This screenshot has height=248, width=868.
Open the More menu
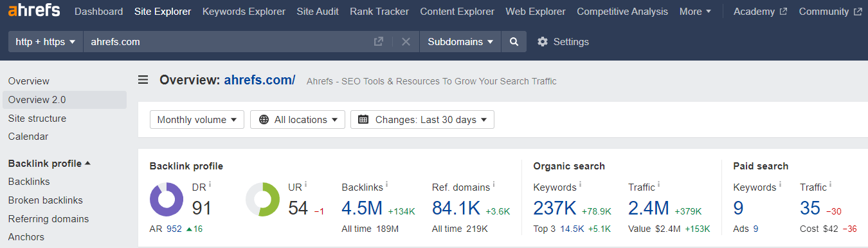point(695,12)
